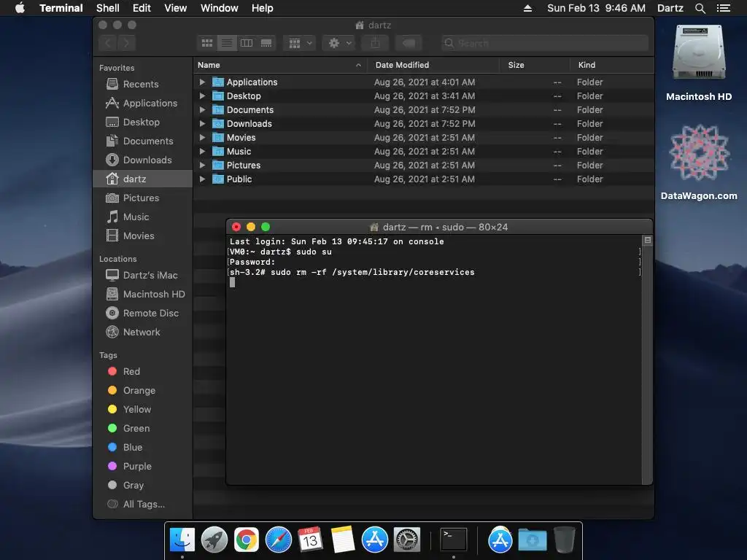
Task: Click the Finder edit tags button
Action: pyautogui.click(x=409, y=43)
